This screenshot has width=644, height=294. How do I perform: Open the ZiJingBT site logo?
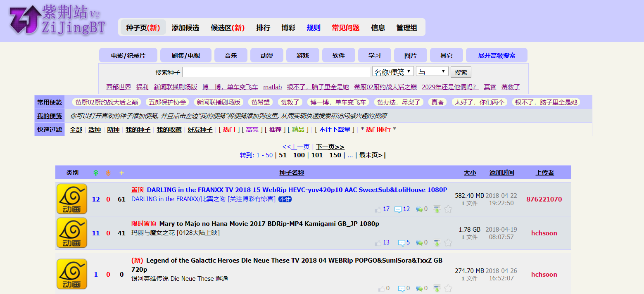tap(58, 20)
